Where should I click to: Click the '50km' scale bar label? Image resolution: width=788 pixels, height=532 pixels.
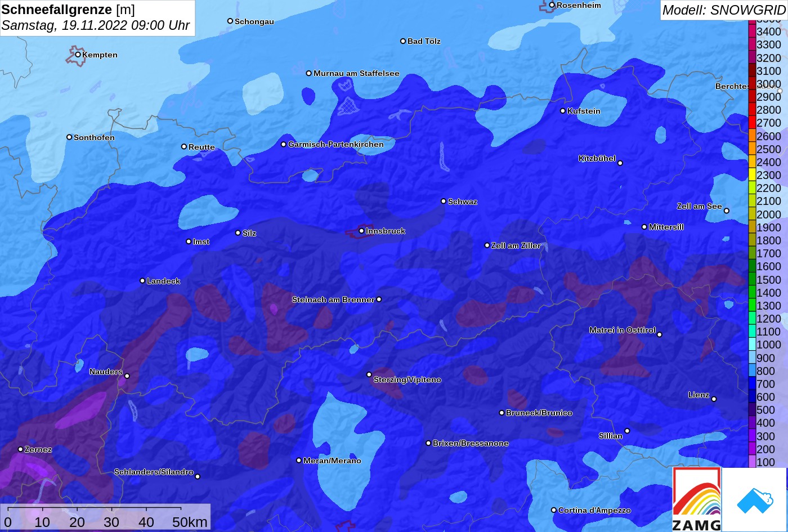point(190,522)
